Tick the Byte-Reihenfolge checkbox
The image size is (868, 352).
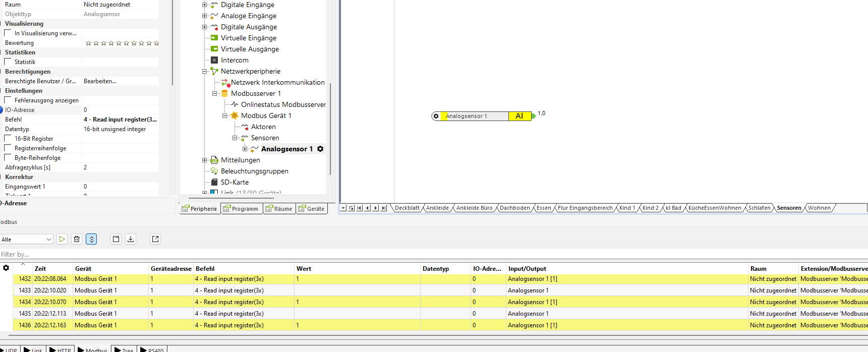pos(8,157)
